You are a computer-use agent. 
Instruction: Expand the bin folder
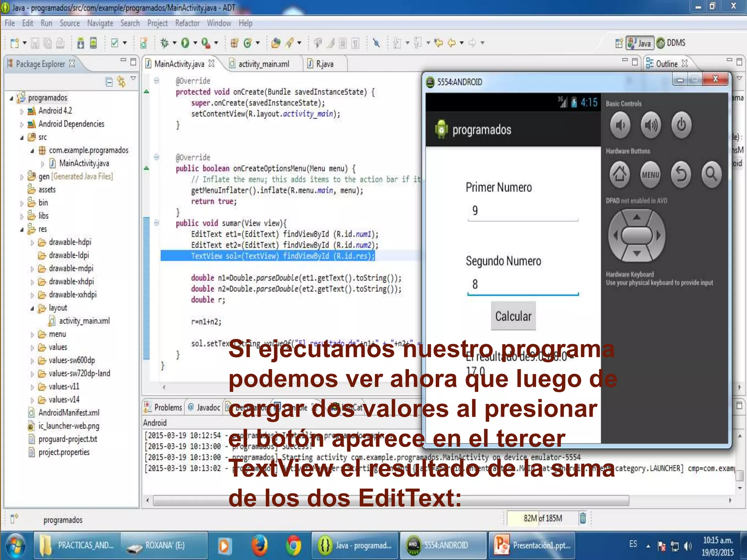click(22, 203)
